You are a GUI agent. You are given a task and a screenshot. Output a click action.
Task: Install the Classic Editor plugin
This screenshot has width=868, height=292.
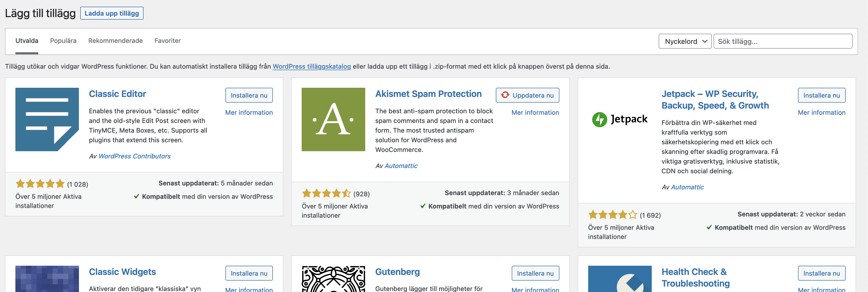point(249,95)
